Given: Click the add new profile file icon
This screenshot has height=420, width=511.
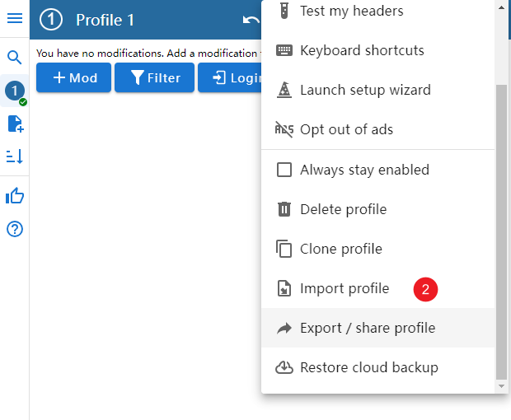Looking at the screenshot, I should pyautogui.click(x=15, y=124).
